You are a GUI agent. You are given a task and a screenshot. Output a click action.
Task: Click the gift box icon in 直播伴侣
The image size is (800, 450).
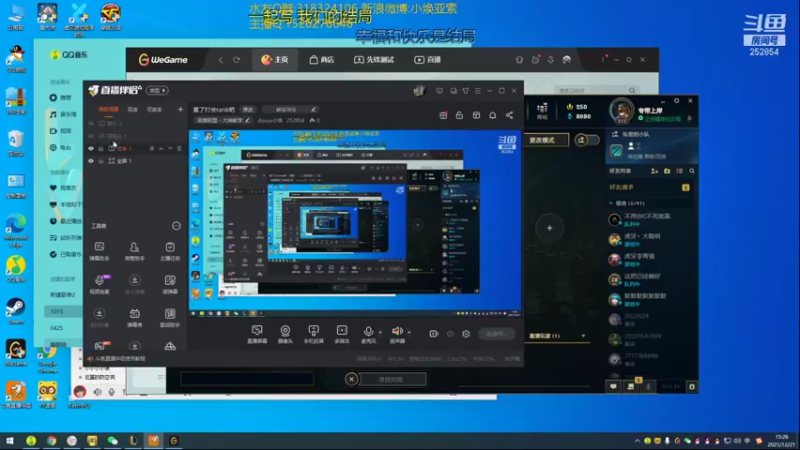443,115
